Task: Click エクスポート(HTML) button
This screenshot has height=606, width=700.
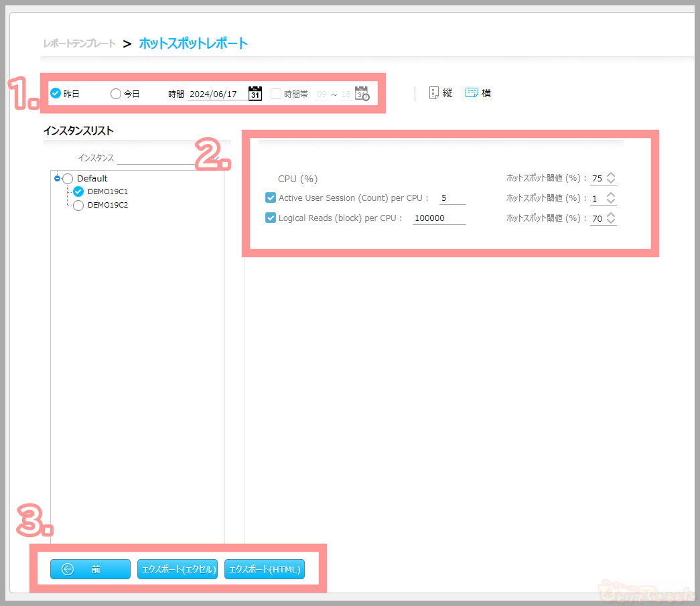Action: 265,569
